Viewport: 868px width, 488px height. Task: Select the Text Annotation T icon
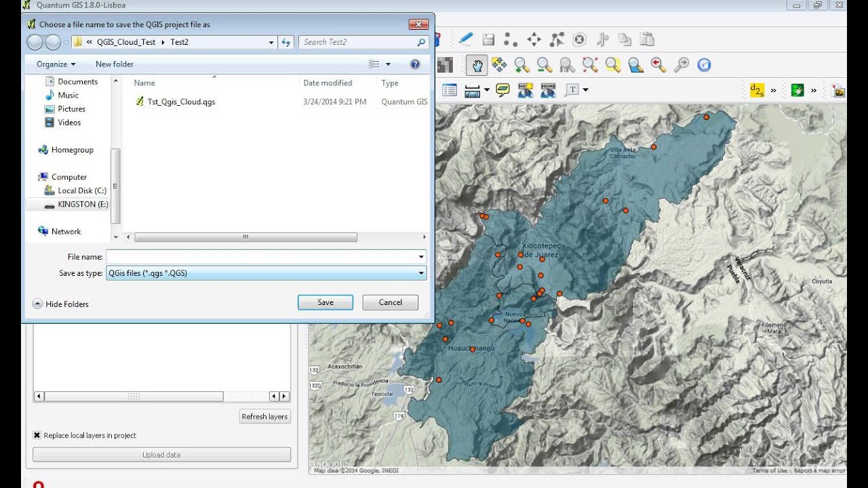pyautogui.click(x=572, y=89)
